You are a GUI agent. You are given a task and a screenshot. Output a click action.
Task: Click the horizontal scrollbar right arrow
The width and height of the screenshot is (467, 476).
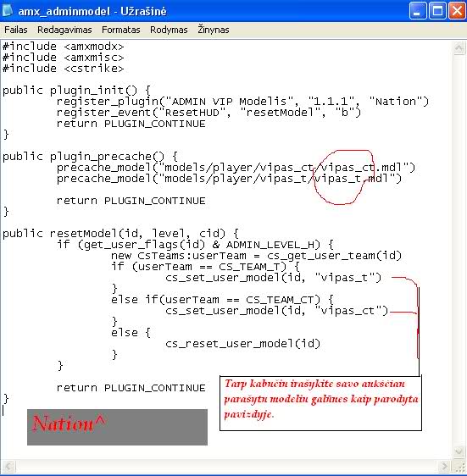pyautogui.click(x=444, y=466)
